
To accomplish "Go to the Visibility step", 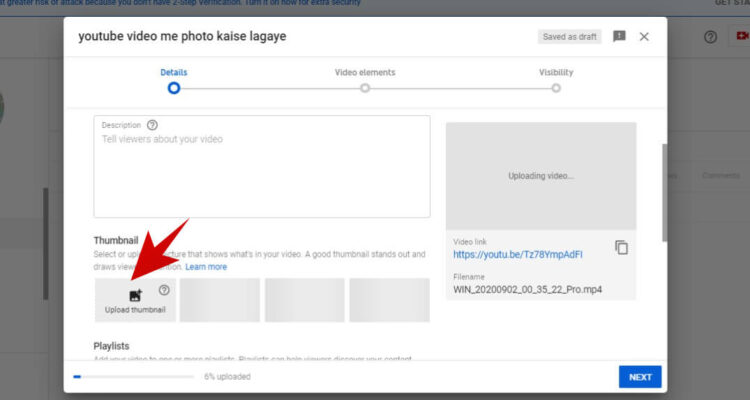I will tap(556, 80).
